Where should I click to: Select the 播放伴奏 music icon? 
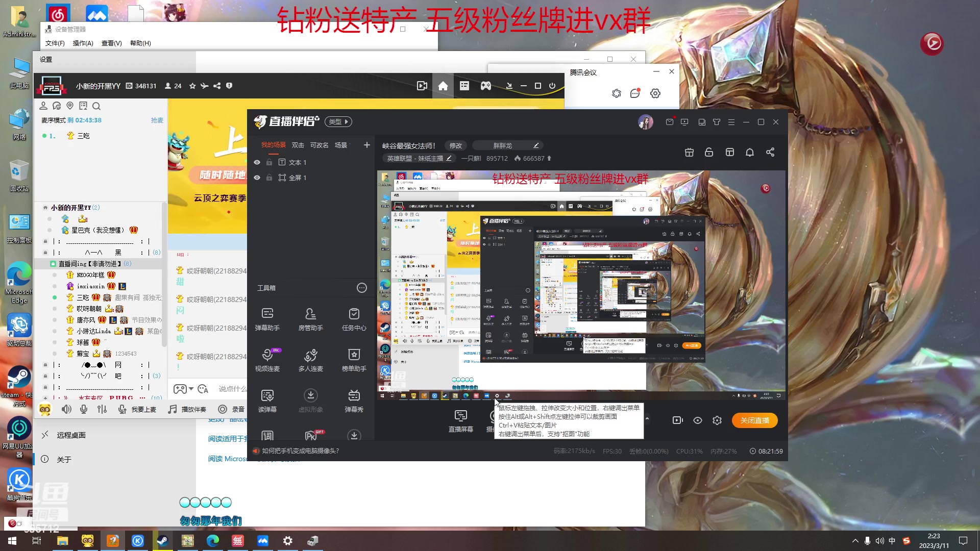click(x=173, y=409)
